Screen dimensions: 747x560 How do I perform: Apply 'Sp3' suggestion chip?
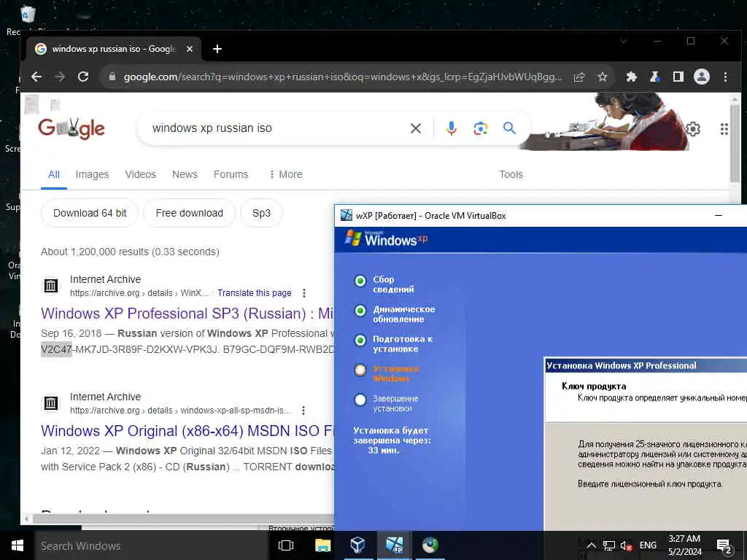pos(262,213)
